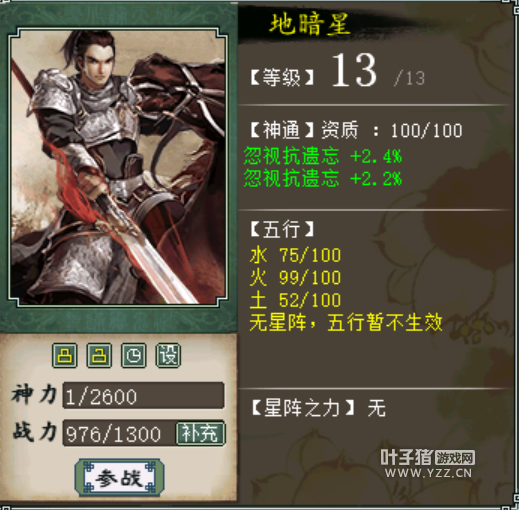Open the 设 settings icon
This screenshot has width=519, height=510.
point(168,356)
